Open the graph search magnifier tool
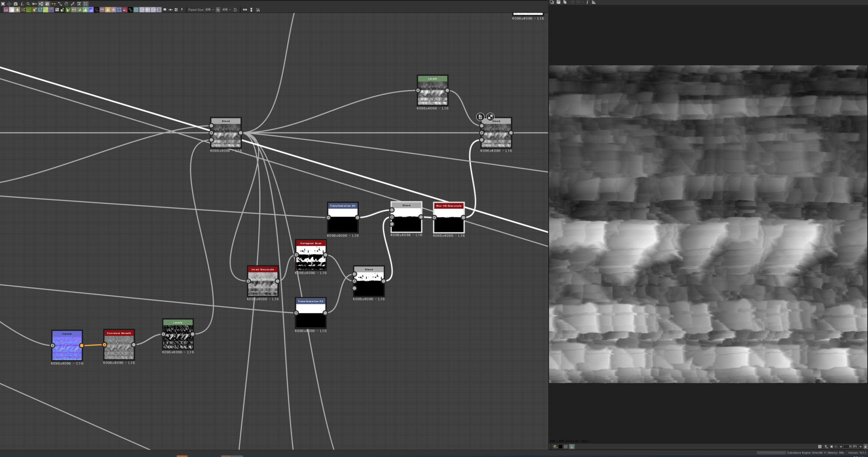This screenshot has width=868, height=457. [x=28, y=3]
